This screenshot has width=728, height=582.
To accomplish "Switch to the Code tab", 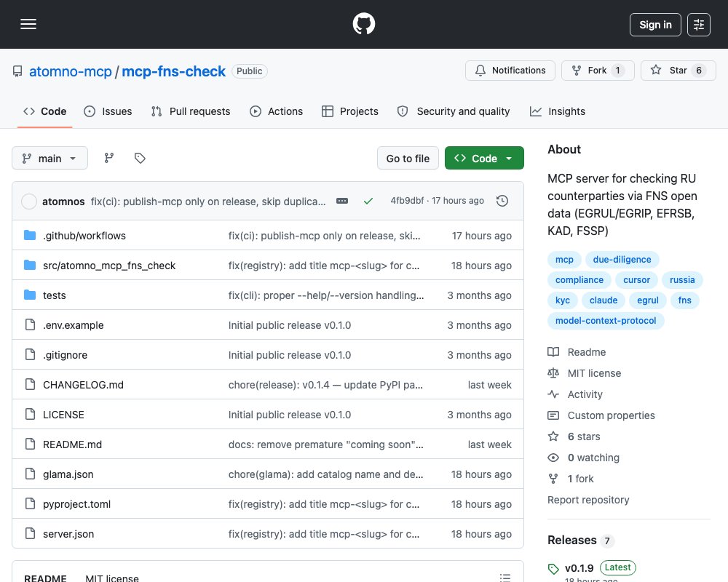I will [x=44, y=111].
